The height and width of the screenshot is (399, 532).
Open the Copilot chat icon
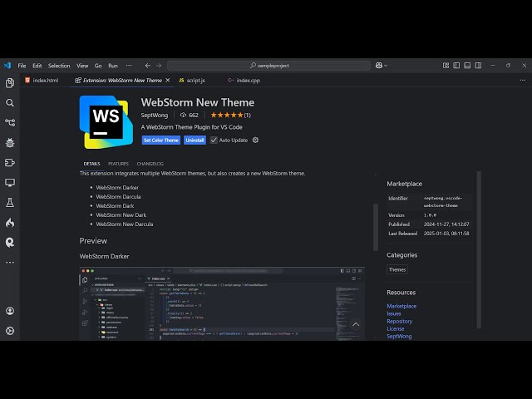pos(379,65)
